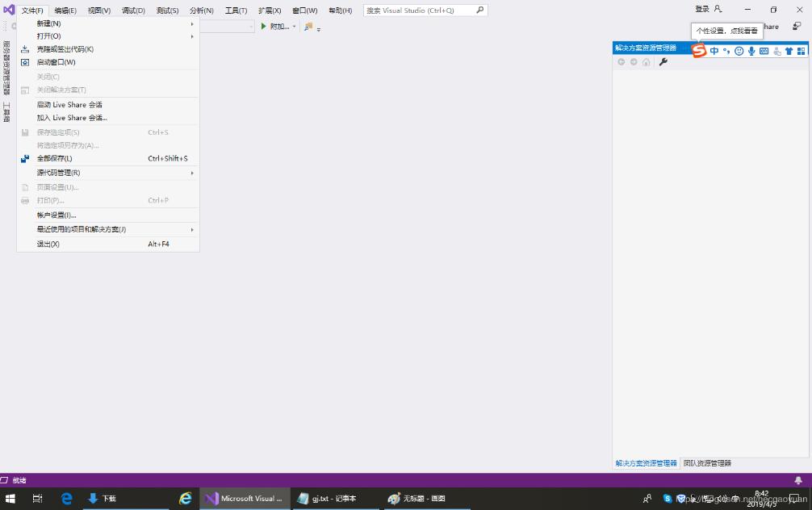Toggle Sogou 中 Chinese/English mode
Screen dimensions: 812x510
(714, 51)
